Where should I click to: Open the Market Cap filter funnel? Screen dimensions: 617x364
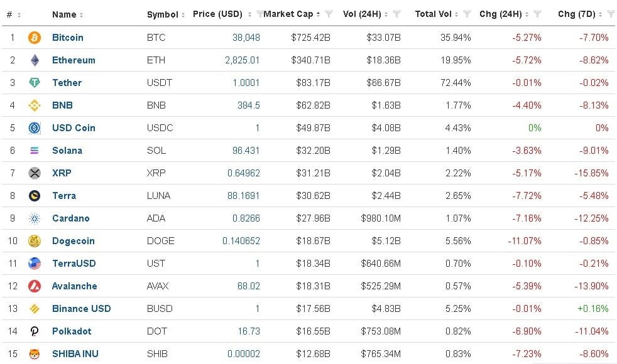coord(329,14)
